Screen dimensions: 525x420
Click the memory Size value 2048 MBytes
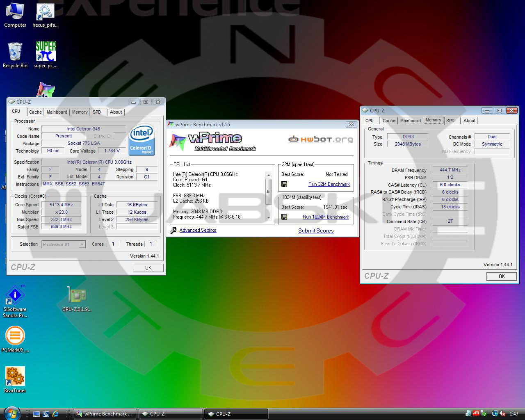(x=408, y=144)
